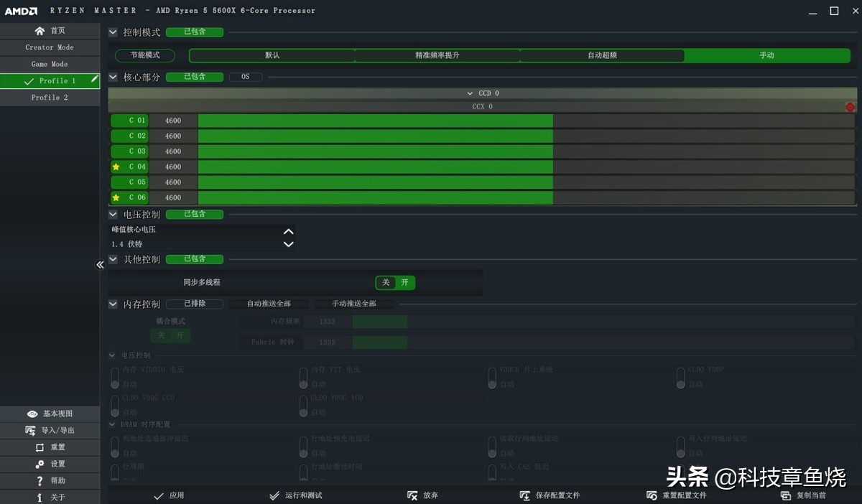Click the C 05 frequency slider bar
The height and width of the screenshot is (504, 862).
coord(526,182)
